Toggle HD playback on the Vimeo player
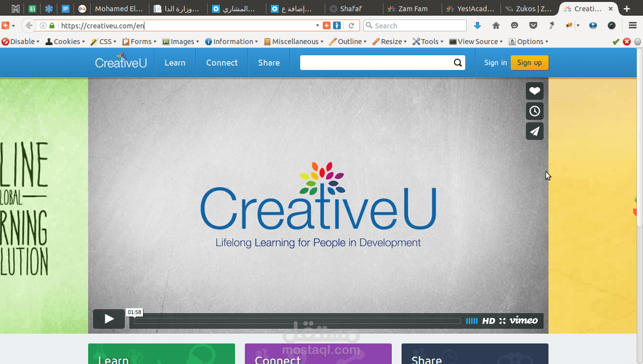 tap(488, 320)
